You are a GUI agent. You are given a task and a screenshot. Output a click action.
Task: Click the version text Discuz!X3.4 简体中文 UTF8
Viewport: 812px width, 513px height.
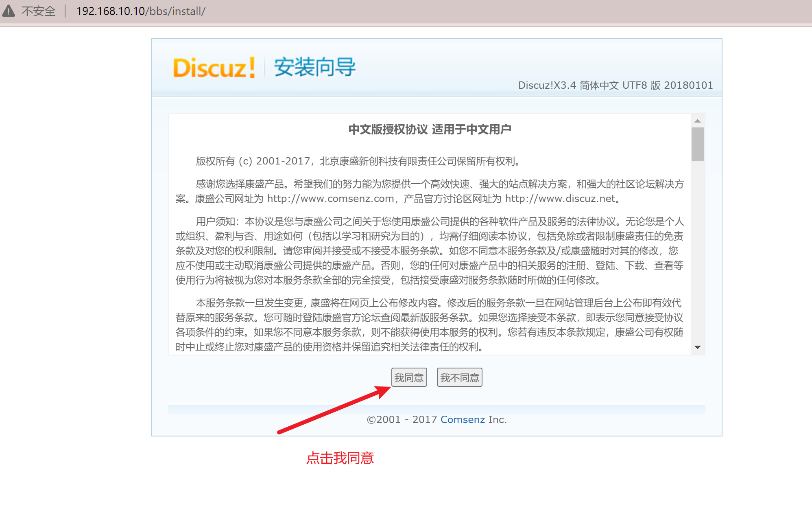coord(583,85)
